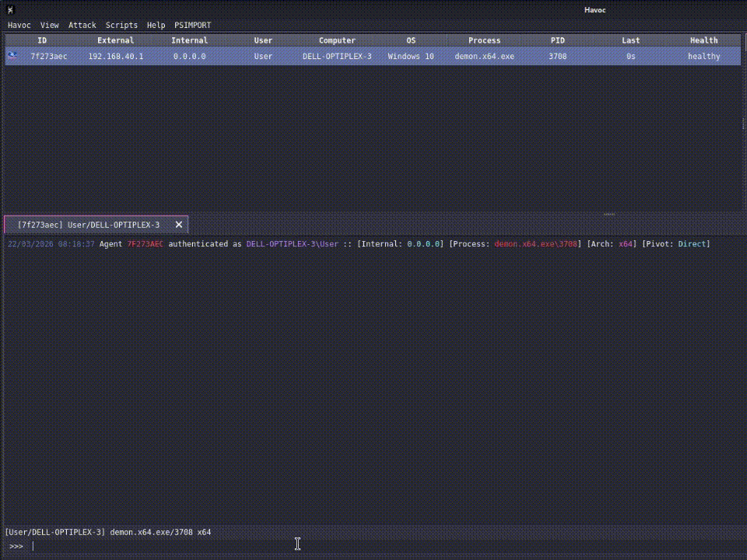
Task: Close the User/DELL-OPTIPLEX-3 console tab
Action: (x=178, y=224)
